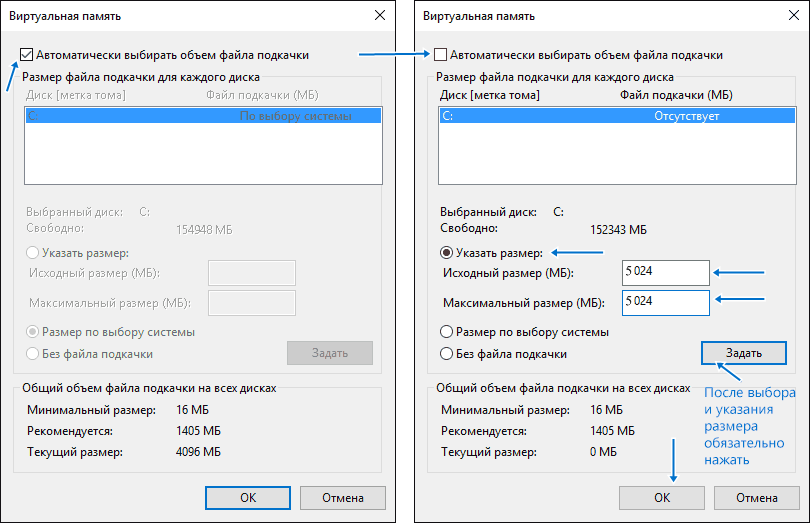Viewport: 810px width, 523px height.
Task: Uncheck automatic paging file size in left dialog
Action: (26, 54)
